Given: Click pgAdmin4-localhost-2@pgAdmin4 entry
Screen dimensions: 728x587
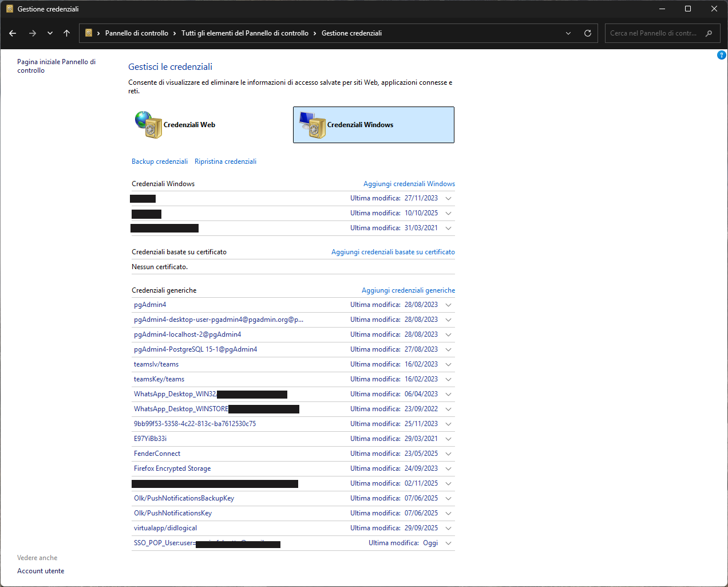Looking at the screenshot, I should tap(188, 334).
